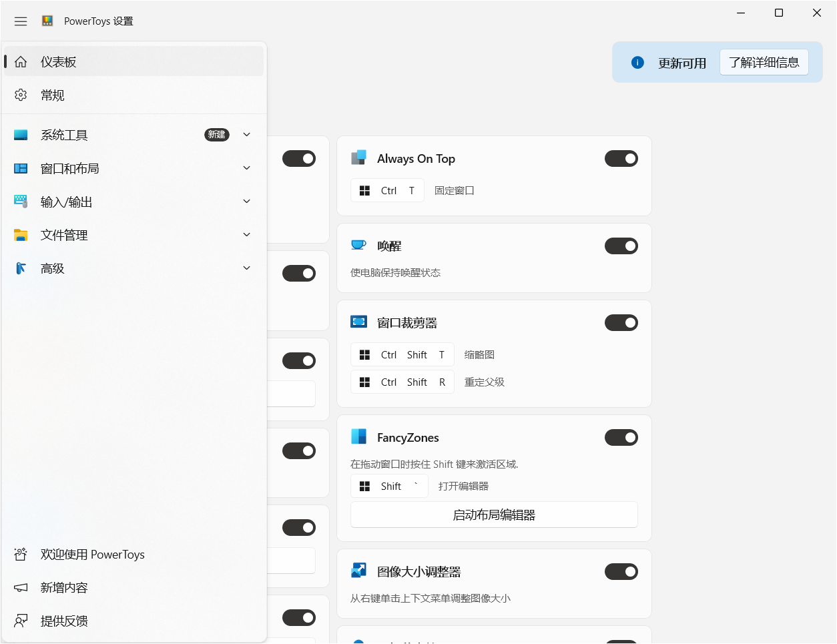
Task: Toggle the 图像大小调整器 switch
Action: click(621, 572)
